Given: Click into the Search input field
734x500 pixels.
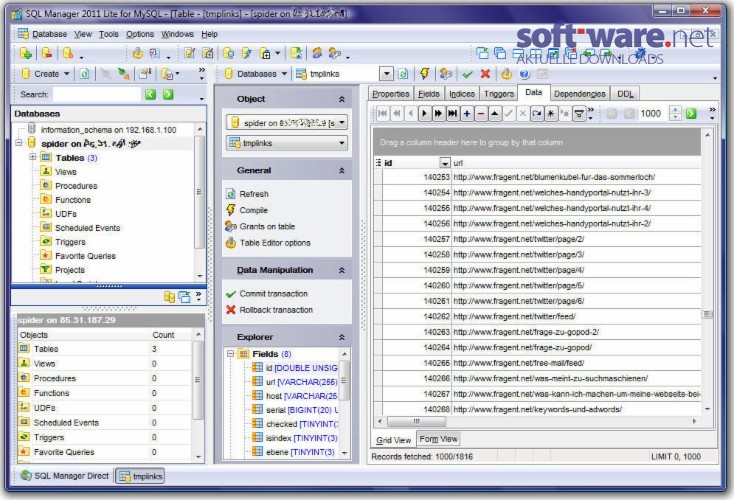Looking at the screenshot, I should [97, 95].
